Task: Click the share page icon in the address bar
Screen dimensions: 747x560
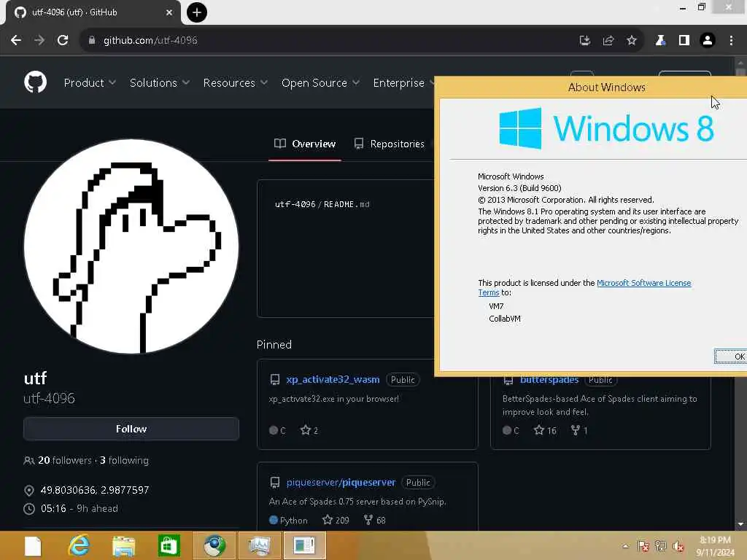Action: tap(608, 41)
